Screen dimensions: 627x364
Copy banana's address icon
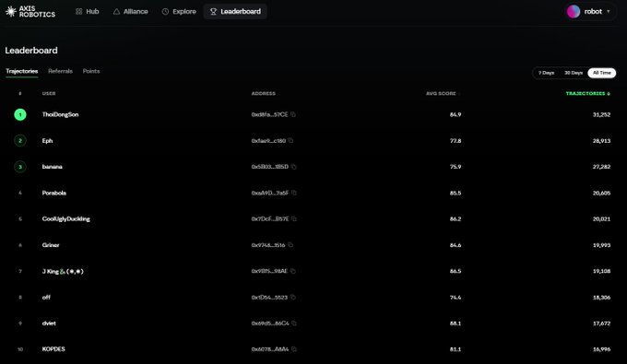(x=293, y=167)
